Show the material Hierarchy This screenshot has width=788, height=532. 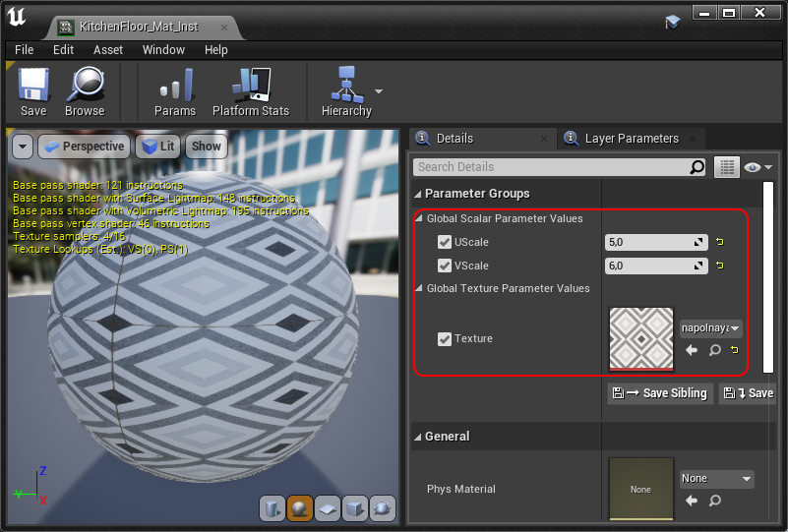pos(345,91)
